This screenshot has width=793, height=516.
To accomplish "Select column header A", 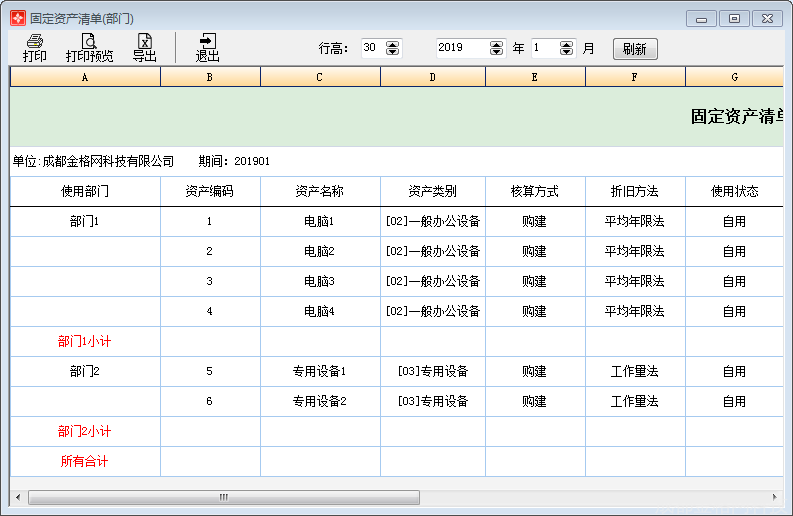I will tap(85, 77).
